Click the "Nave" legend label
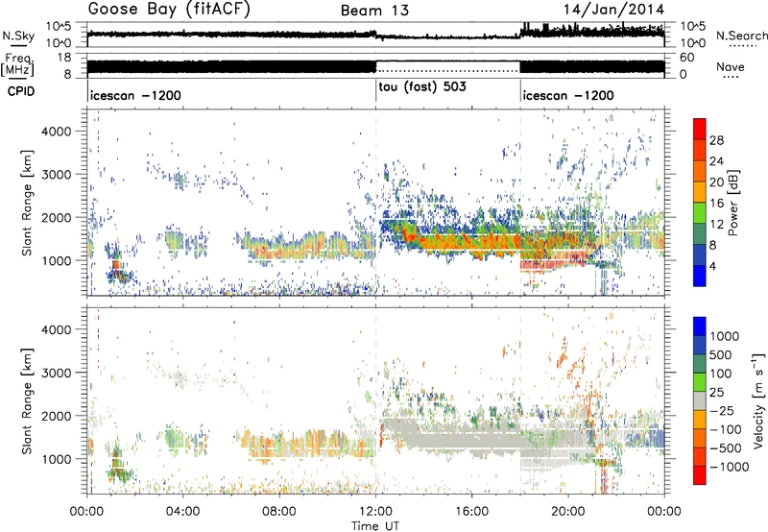Screen dimensions: 768x532 coord(731,67)
